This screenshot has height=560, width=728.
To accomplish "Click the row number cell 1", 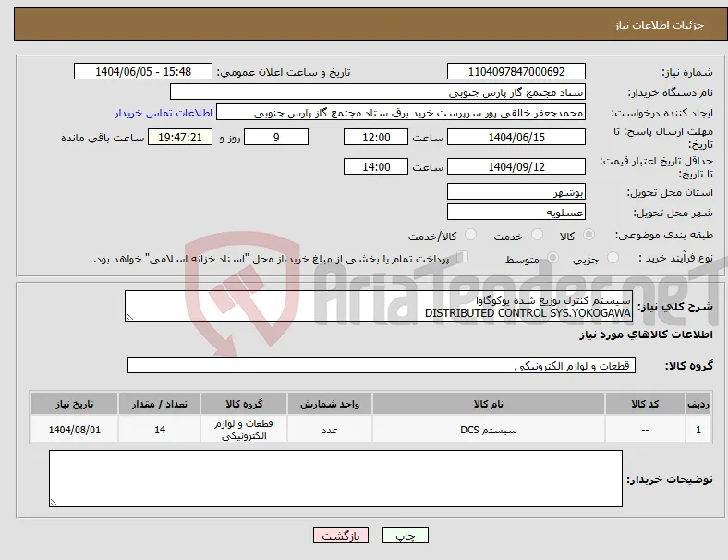I will [x=698, y=430].
